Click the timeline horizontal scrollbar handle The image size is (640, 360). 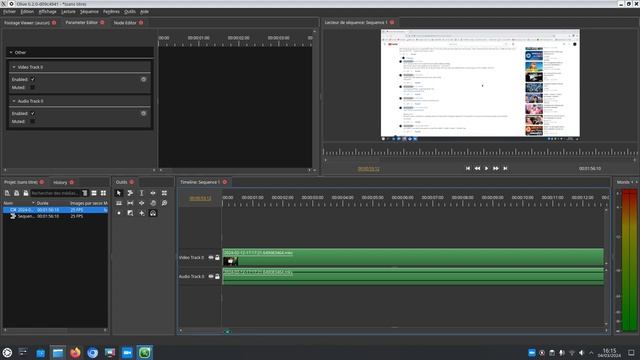227,331
